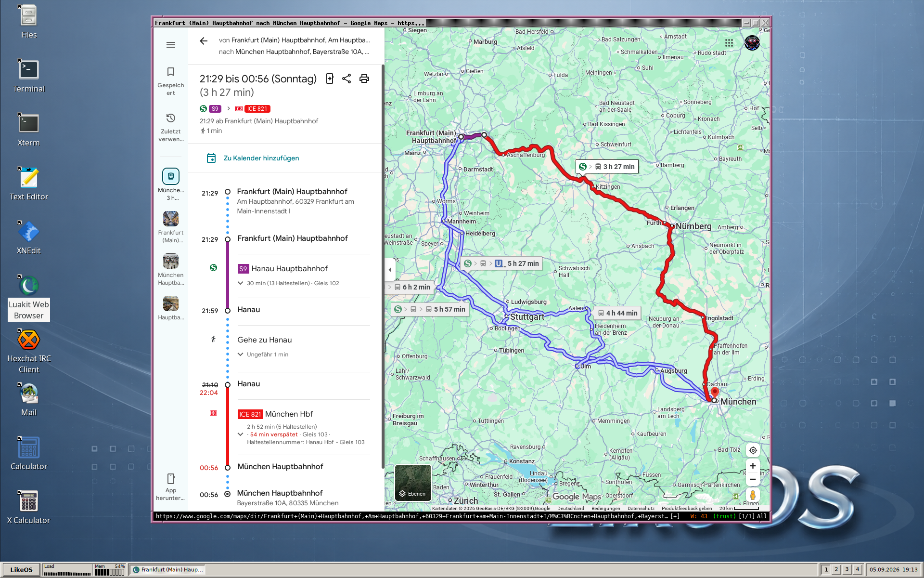Click the München destination pin on map
924x578 pixels.
point(715,393)
